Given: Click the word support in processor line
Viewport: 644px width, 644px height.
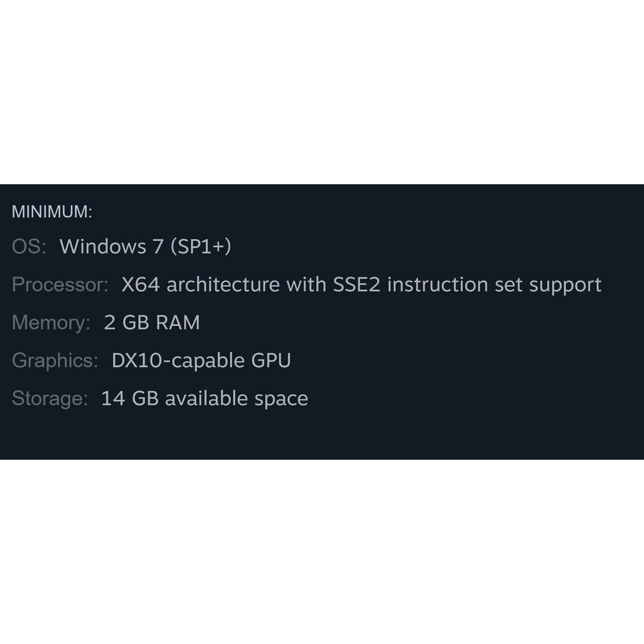Looking at the screenshot, I should pos(565,285).
